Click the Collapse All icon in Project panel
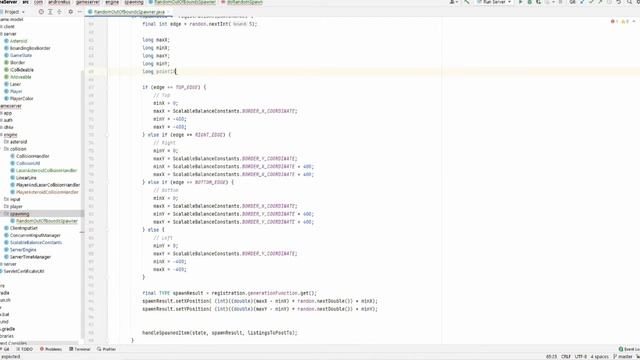 pyautogui.click(x=60, y=12)
